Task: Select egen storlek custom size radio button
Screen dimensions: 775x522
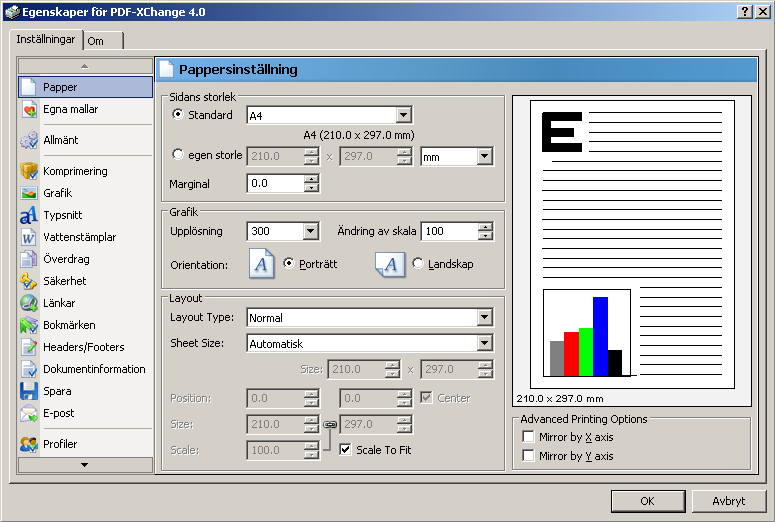Action: point(177,154)
